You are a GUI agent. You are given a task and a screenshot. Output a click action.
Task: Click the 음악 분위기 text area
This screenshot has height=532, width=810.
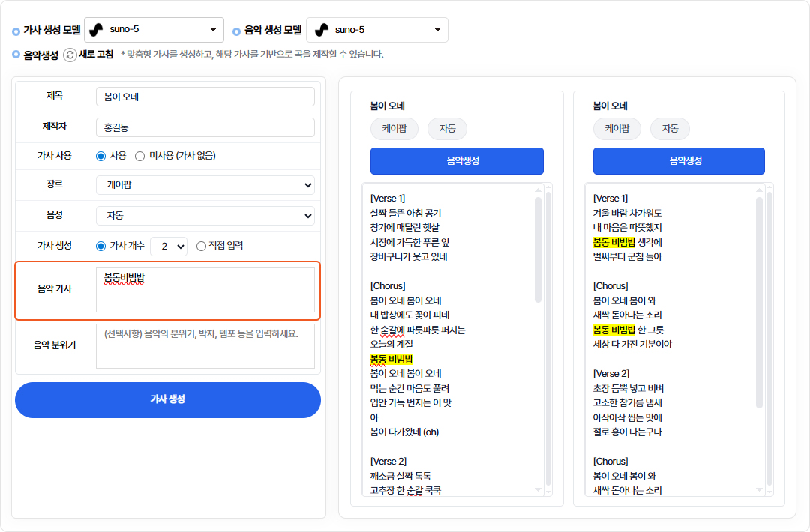click(205, 346)
